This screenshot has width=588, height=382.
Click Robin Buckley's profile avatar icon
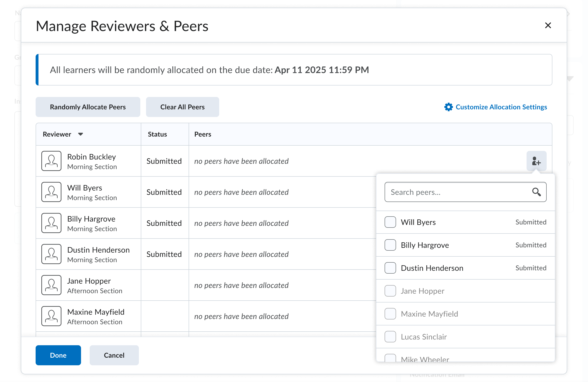pyautogui.click(x=51, y=161)
